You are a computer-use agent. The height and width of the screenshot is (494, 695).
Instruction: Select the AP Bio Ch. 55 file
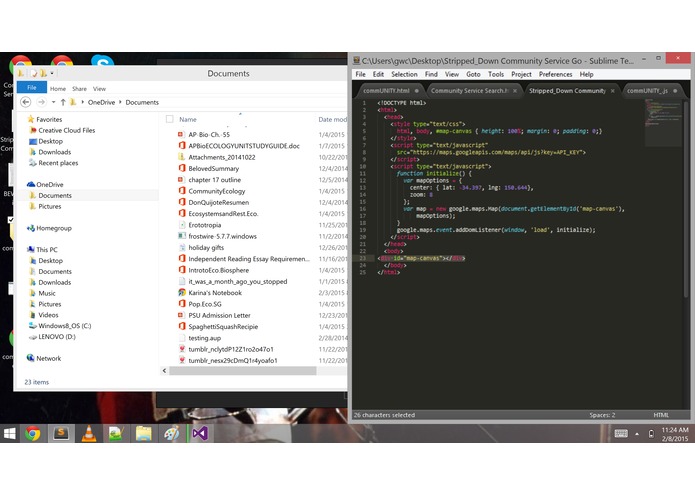pos(209,135)
